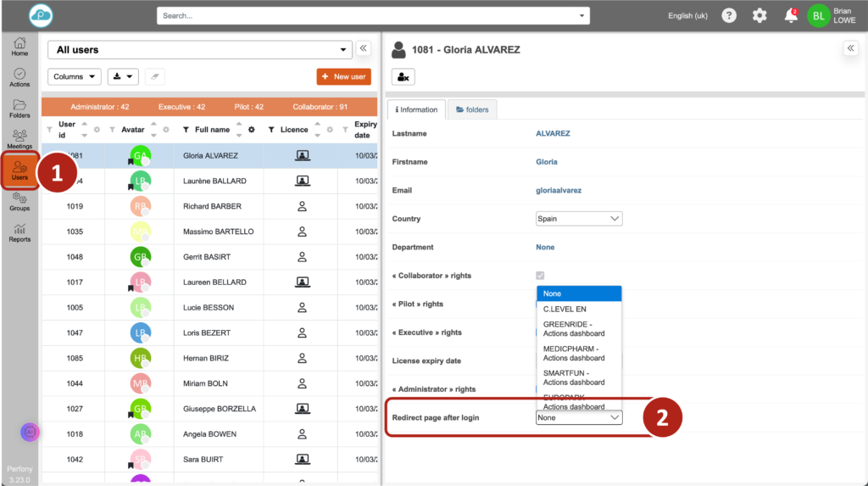Click the notifications bell icon
Screen dimensions: 868x486
point(791,15)
